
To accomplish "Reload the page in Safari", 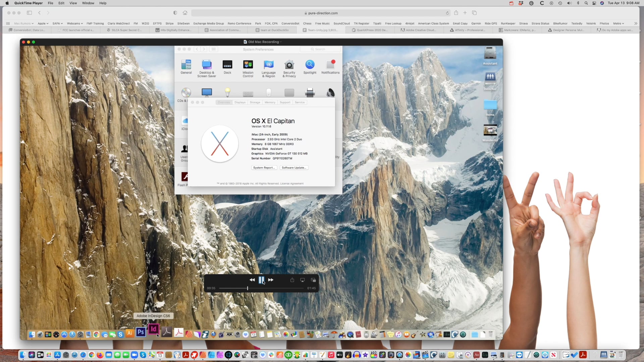I will [447, 13].
